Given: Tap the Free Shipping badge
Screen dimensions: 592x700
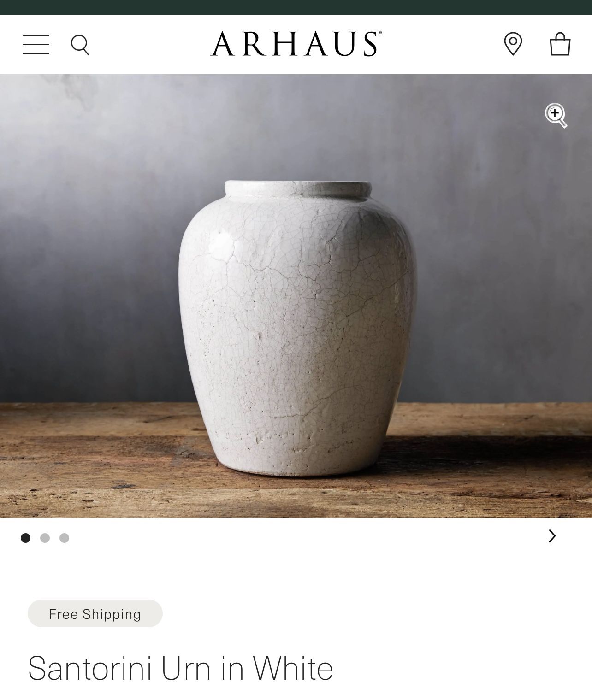Looking at the screenshot, I should [95, 613].
